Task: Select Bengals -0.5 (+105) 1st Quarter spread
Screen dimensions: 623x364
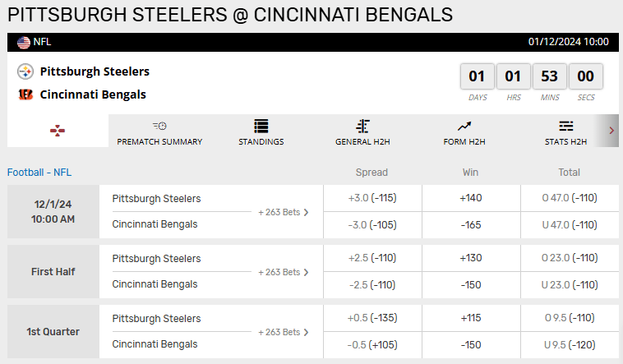Action: [372, 344]
